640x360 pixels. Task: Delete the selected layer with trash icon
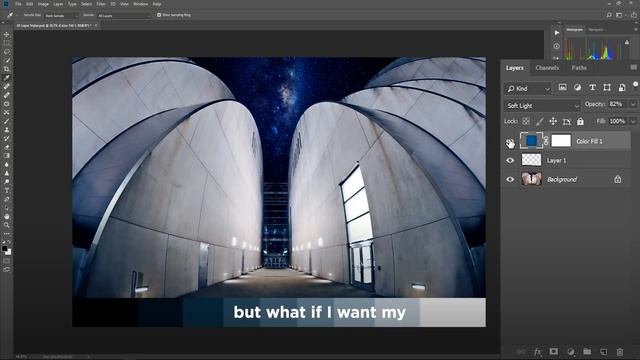click(x=620, y=351)
